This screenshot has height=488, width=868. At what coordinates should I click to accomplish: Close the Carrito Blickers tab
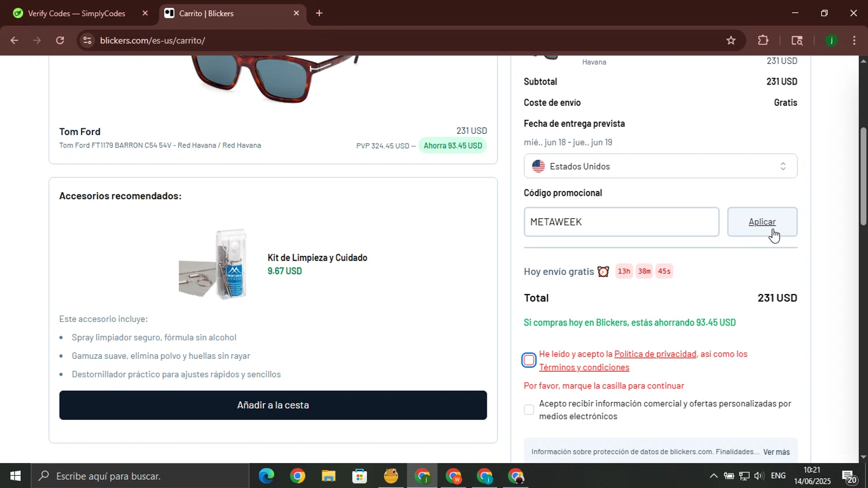296,13
